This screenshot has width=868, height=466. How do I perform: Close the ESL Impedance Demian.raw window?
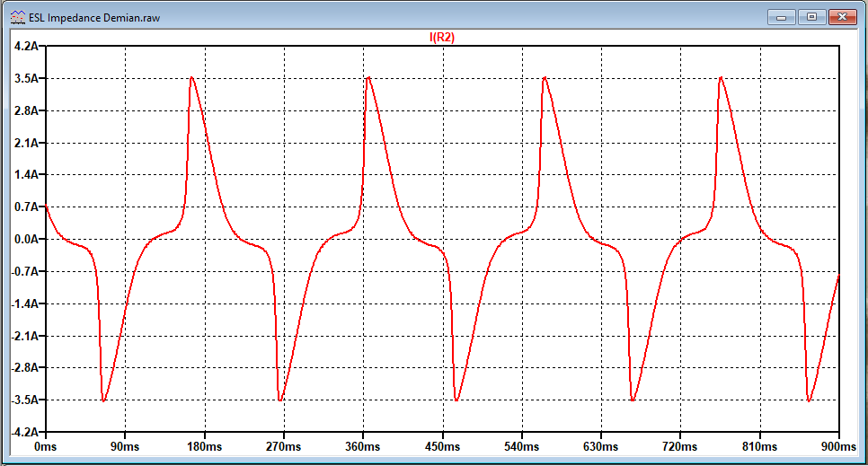[843, 17]
